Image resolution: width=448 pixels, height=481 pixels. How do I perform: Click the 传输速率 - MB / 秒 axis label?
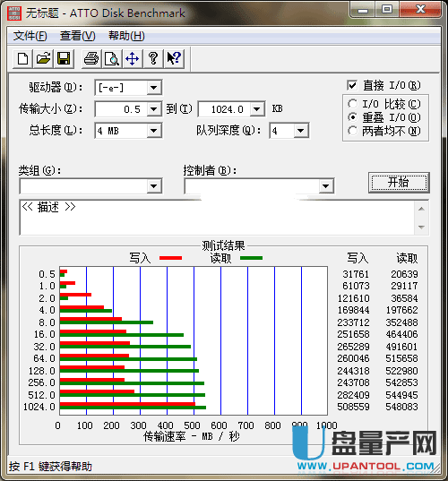click(191, 436)
